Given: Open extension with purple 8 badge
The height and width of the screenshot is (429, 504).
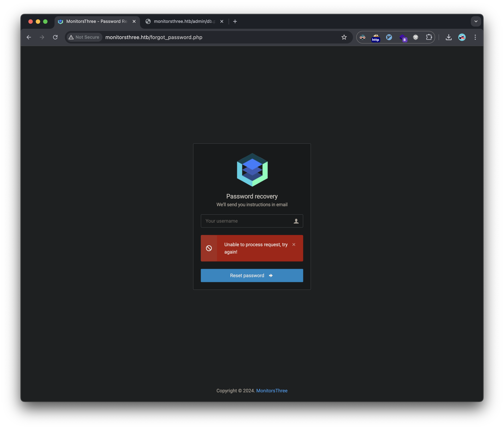Looking at the screenshot, I should (x=403, y=37).
